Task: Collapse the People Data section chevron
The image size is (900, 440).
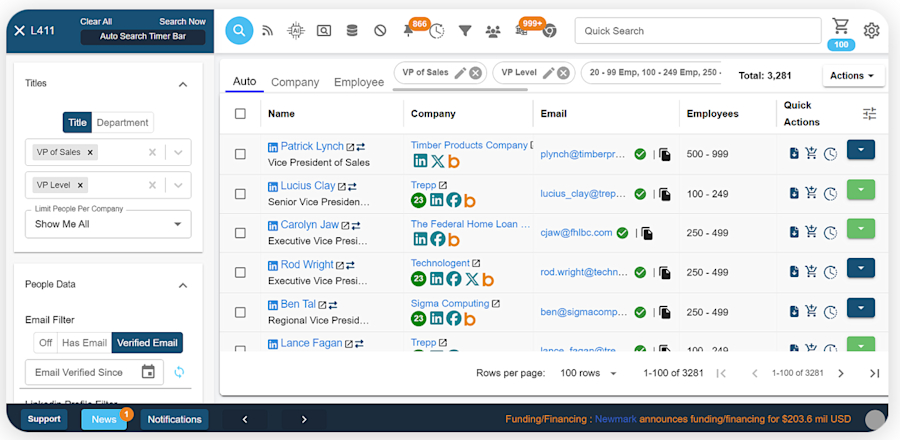Action: pos(183,285)
